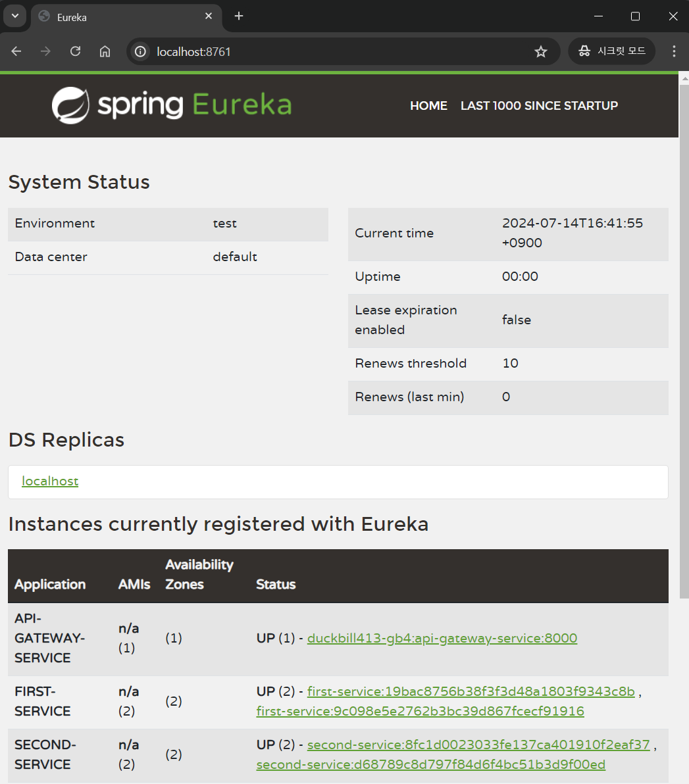689x784 pixels.
Task: Select the Lease expiration enabled label
Action: [x=406, y=320]
